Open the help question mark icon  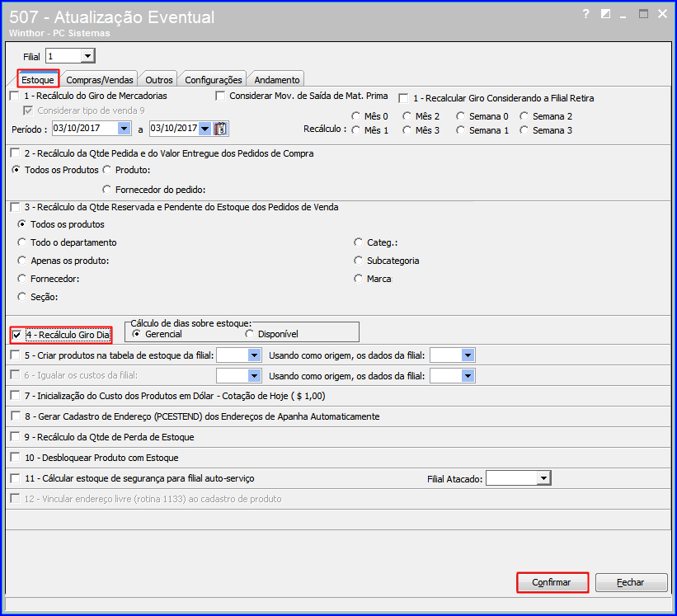585,14
